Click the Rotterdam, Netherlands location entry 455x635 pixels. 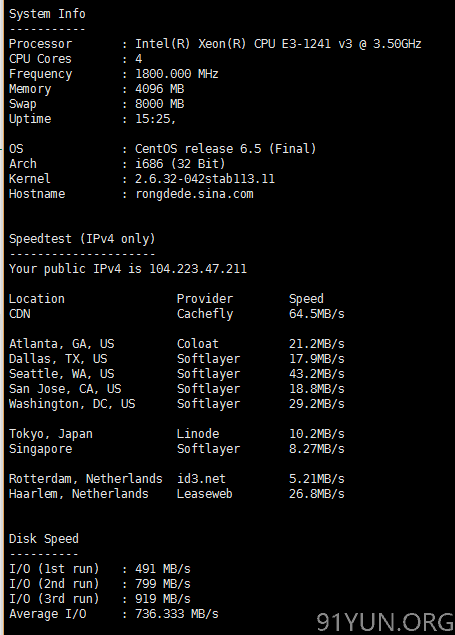point(85,479)
